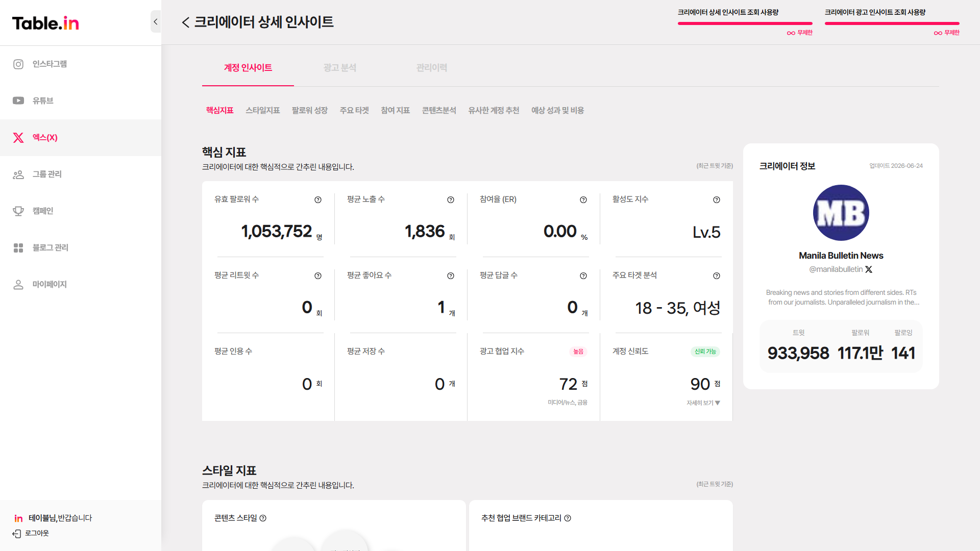Click the @manilabulletin handle link
The image size is (980, 551).
[836, 269]
